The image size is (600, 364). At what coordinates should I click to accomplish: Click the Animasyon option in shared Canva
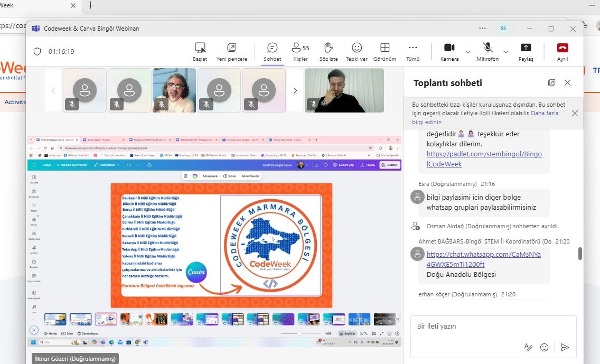click(210, 176)
